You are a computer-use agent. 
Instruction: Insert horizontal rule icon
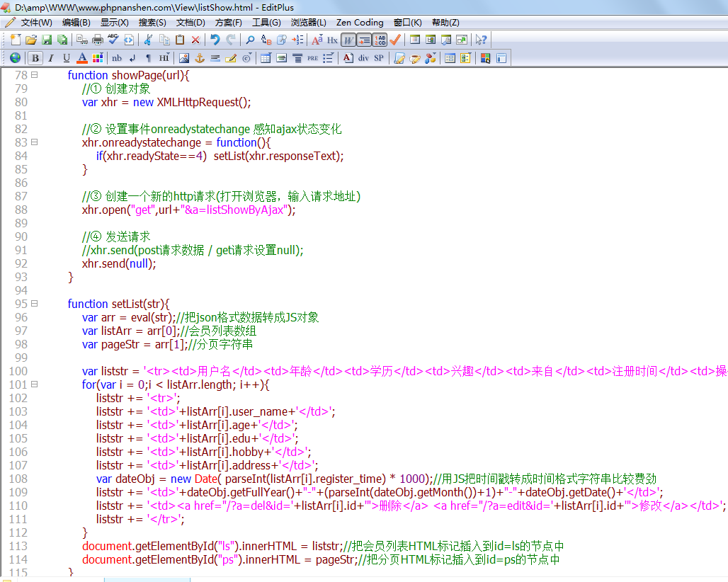coord(215,58)
